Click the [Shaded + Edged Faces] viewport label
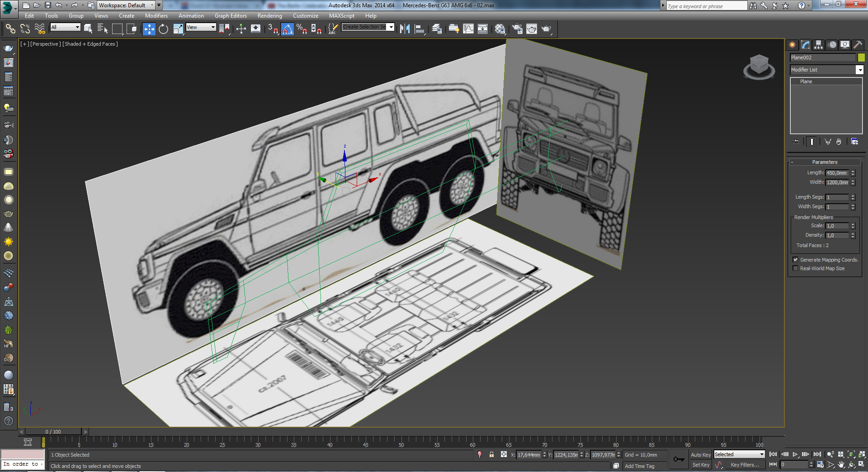The height and width of the screenshot is (472, 868). pyautogui.click(x=90, y=44)
